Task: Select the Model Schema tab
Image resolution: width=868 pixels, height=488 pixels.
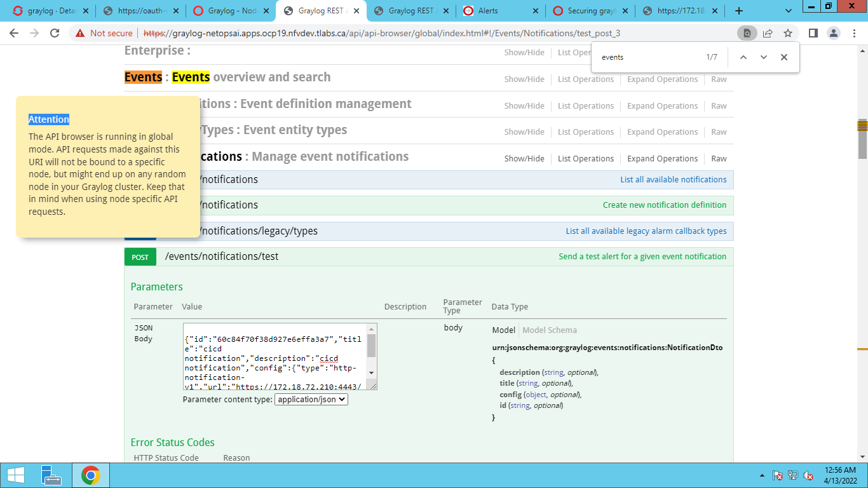Action: click(550, 330)
